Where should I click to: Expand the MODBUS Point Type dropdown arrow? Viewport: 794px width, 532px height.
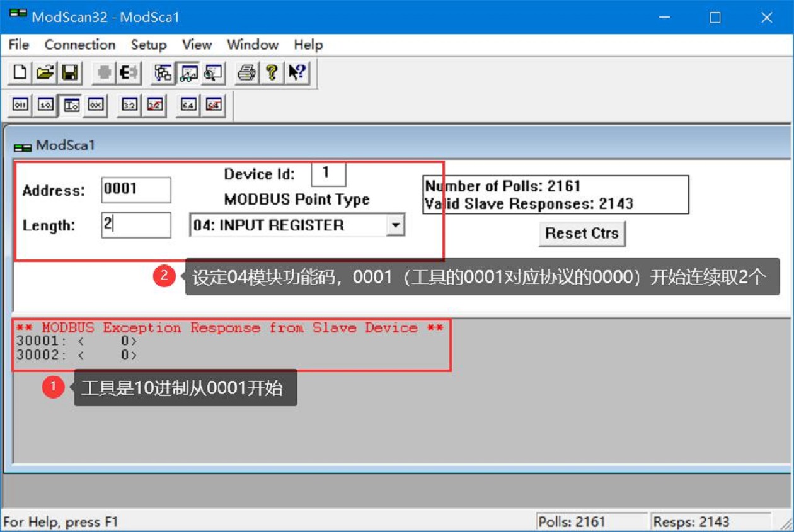tap(395, 225)
